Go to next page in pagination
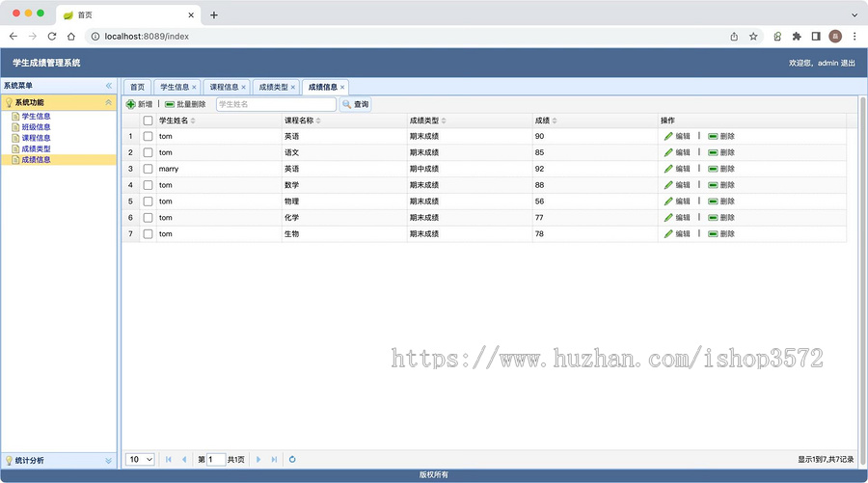The image size is (868, 483). pyautogui.click(x=258, y=459)
